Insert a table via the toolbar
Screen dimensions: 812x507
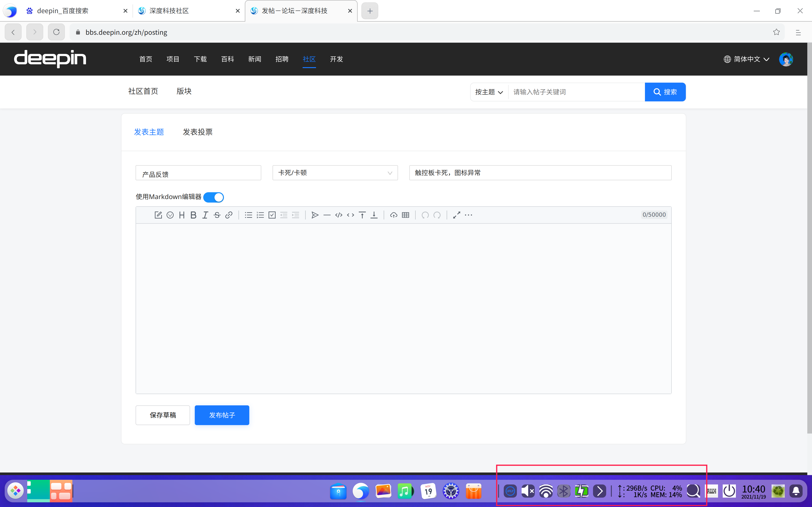coord(405,215)
